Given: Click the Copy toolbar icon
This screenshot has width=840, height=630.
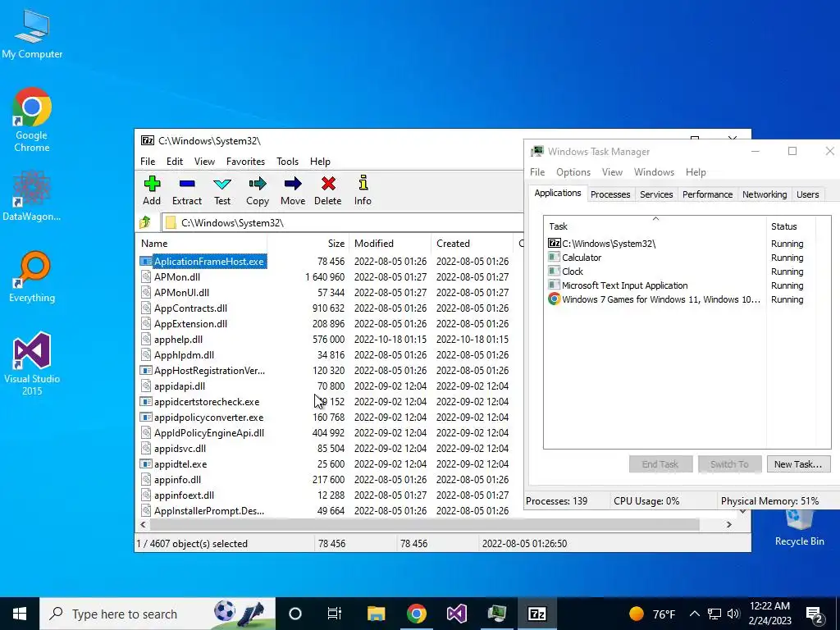Looking at the screenshot, I should pyautogui.click(x=257, y=190).
